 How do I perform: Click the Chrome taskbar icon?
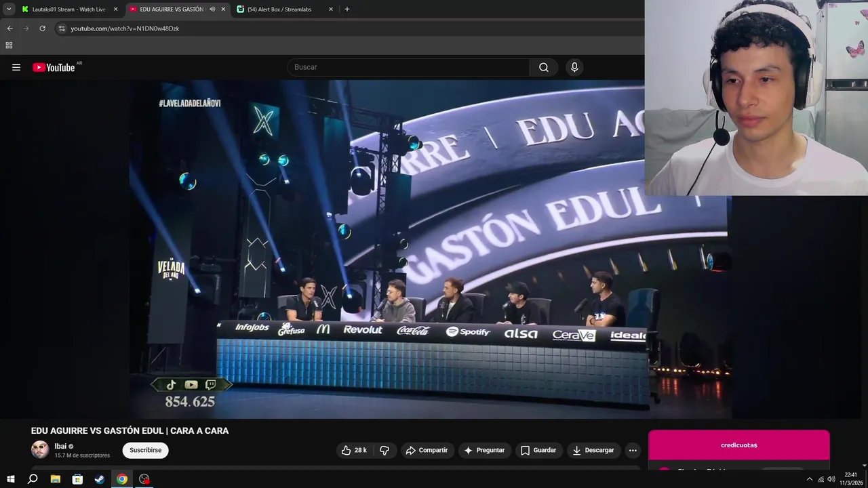click(122, 479)
